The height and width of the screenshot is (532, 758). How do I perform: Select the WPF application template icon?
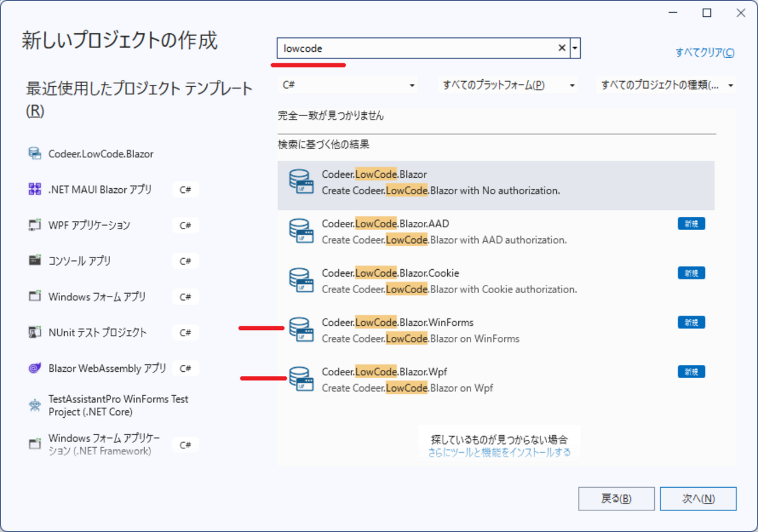click(x=35, y=226)
